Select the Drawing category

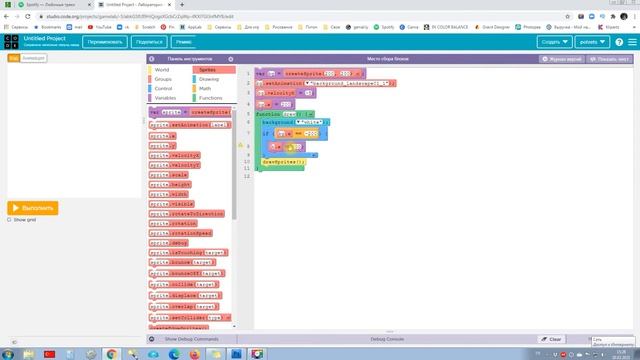209,79
